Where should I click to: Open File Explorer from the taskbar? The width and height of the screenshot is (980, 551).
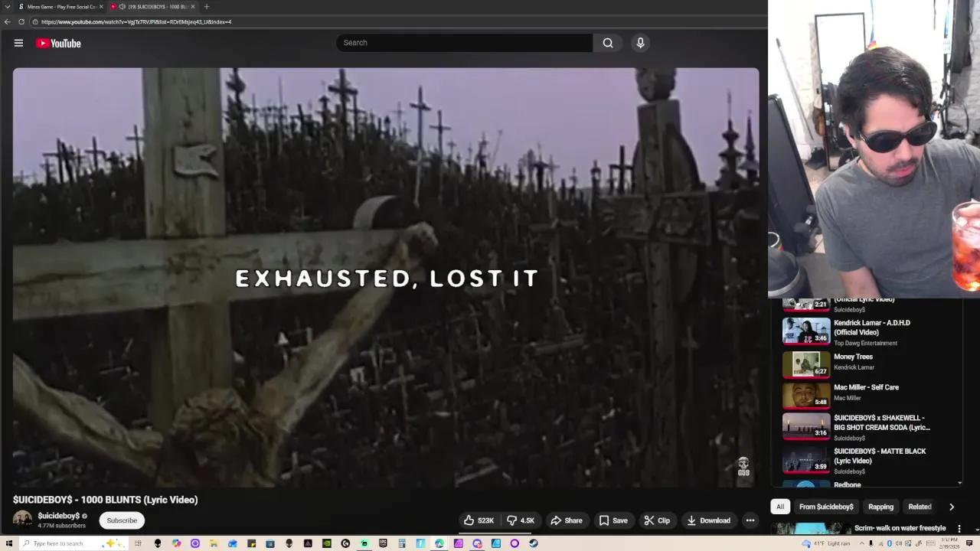tap(213, 543)
